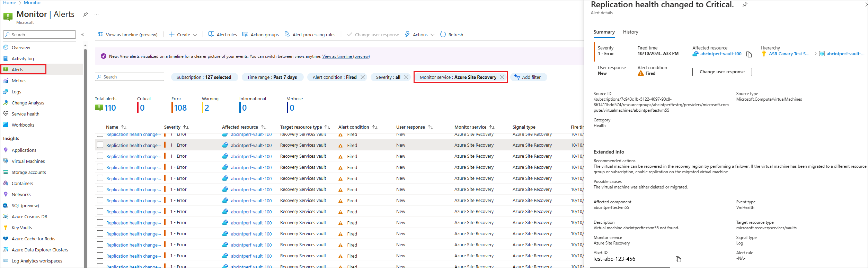This screenshot has height=268, width=868.
Task: Open Azure Cache for Redis
Action: click(x=33, y=239)
